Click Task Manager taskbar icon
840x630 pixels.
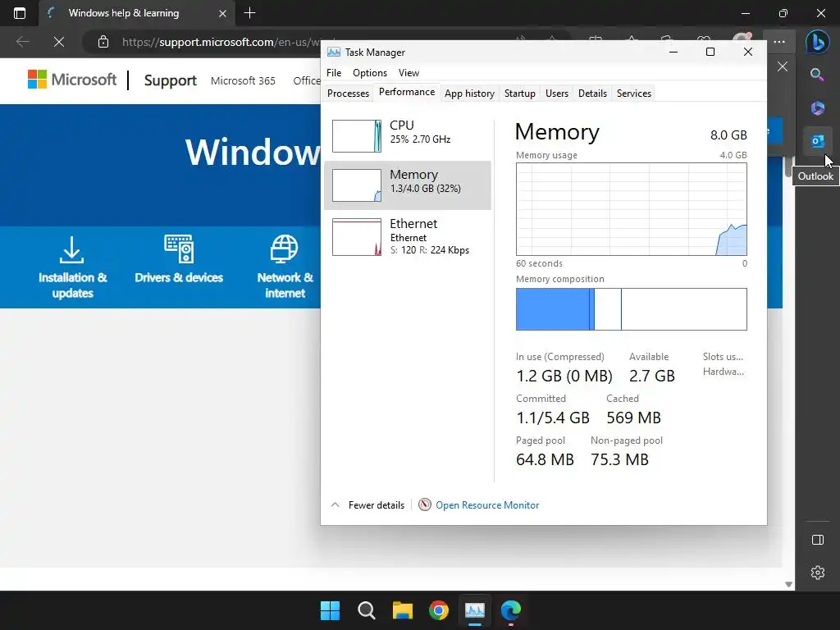tap(475, 610)
